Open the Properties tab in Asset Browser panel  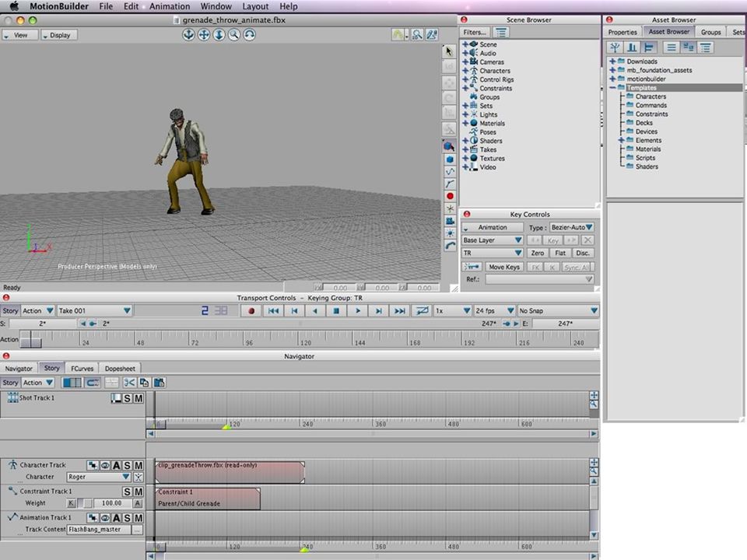622,32
